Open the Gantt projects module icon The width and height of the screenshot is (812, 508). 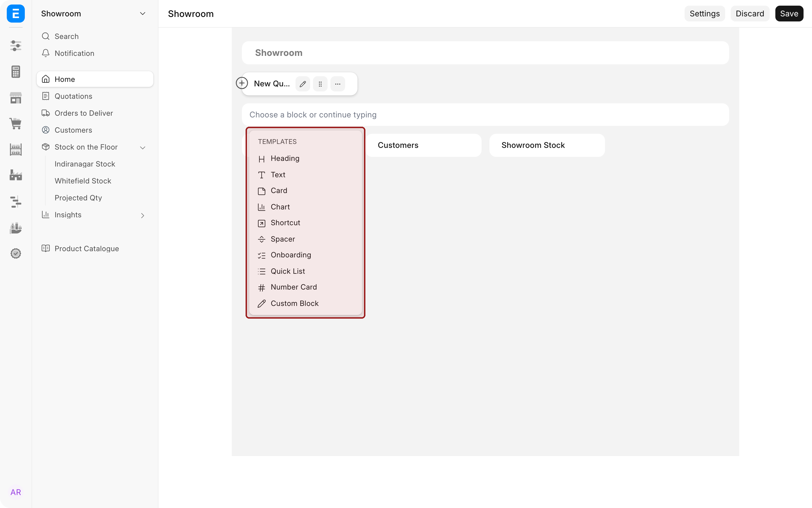pyautogui.click(x=16, y=202)
